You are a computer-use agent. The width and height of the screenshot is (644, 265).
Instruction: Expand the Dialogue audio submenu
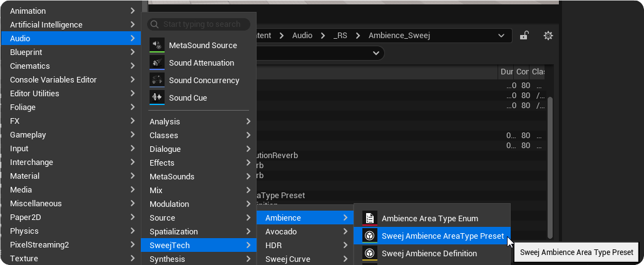199,149
